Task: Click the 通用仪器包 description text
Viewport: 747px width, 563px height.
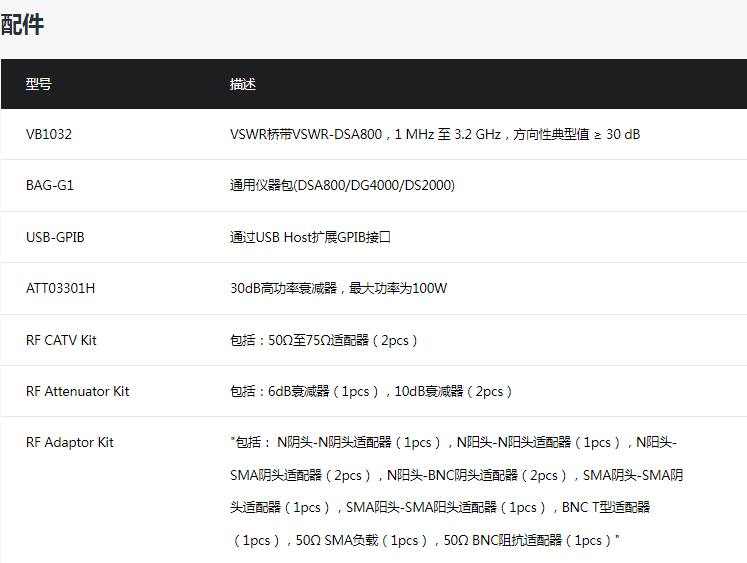Action: [342, 185]
